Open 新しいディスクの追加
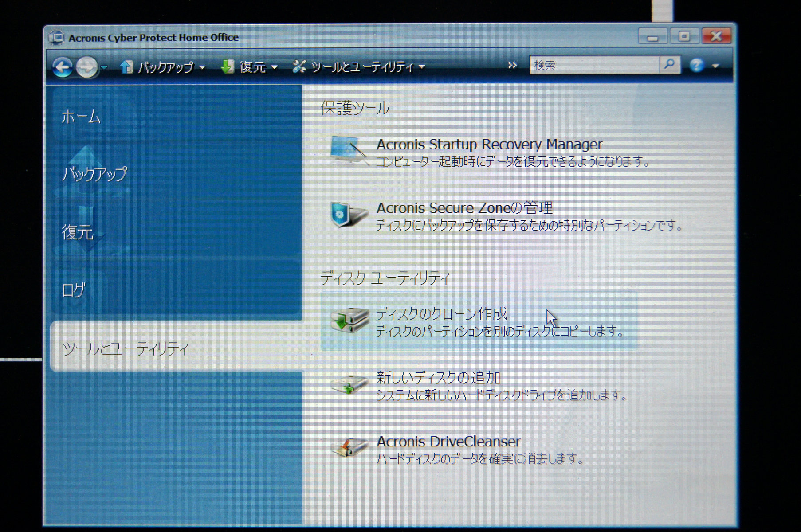 click(x=438, y=378)
